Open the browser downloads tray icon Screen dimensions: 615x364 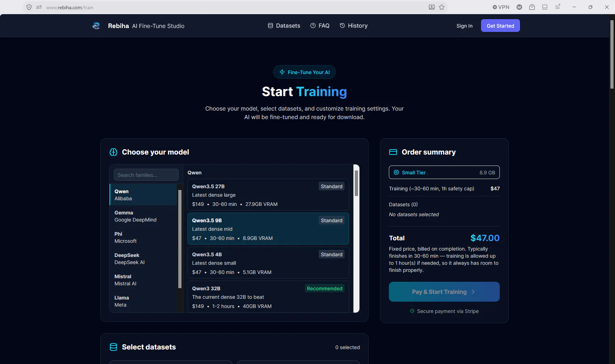[532, 7]
